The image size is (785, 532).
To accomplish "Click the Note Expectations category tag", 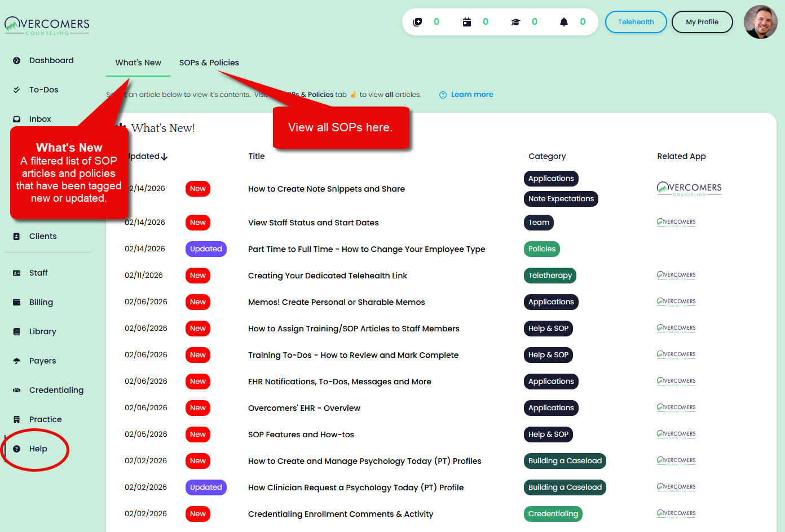I will tap(561, 199).
